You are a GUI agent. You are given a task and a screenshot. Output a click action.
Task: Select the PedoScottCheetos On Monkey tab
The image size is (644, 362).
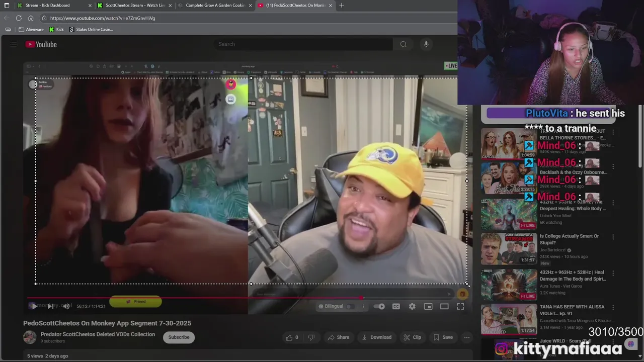pyautogui.click(x=296, y=5)
